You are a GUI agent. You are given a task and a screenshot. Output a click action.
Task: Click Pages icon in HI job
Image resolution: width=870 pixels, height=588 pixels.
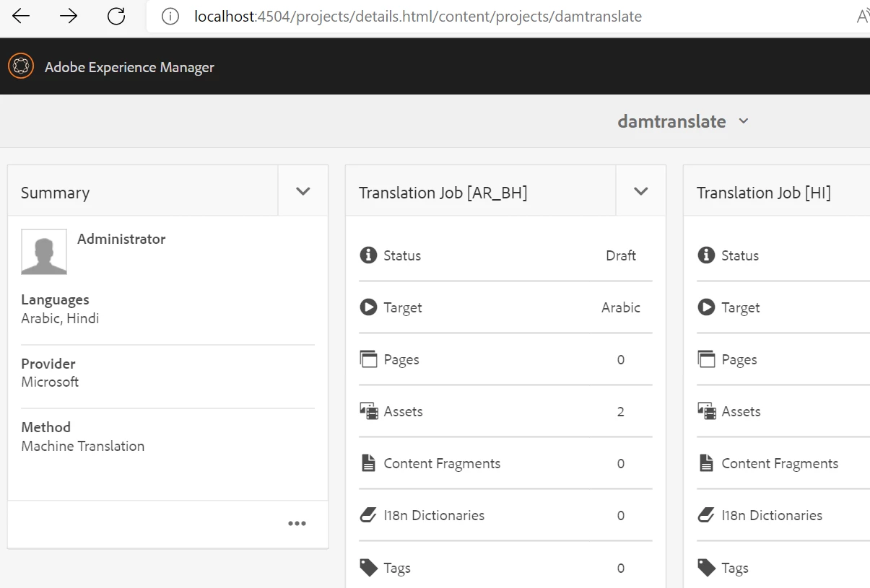click(706, 359)
